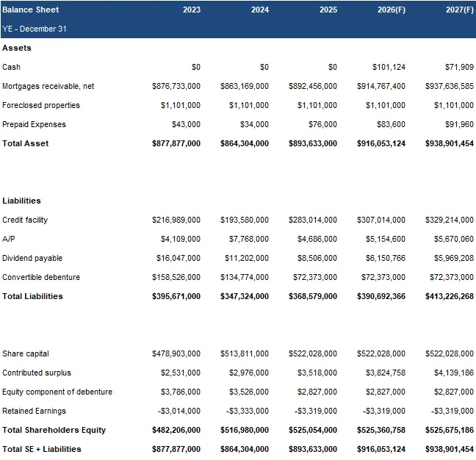The width and height of the screenshot is (476, 460).
Task: Click the 2025 Mortgages receivable value $892,456,000
Action: tap(313, 86)
